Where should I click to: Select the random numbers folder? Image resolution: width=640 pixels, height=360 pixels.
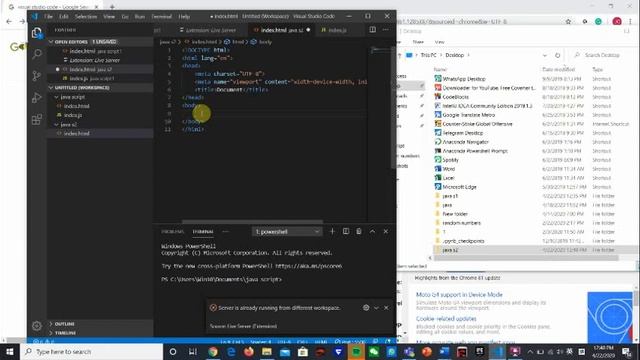click(x=461, y=223)
